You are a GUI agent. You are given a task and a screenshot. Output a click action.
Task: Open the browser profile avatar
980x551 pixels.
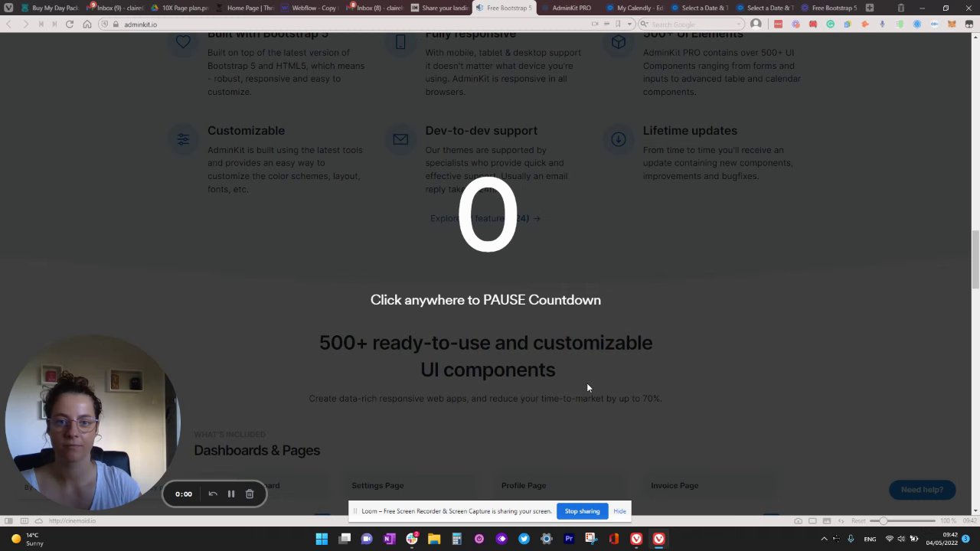(x=756, y=24)
